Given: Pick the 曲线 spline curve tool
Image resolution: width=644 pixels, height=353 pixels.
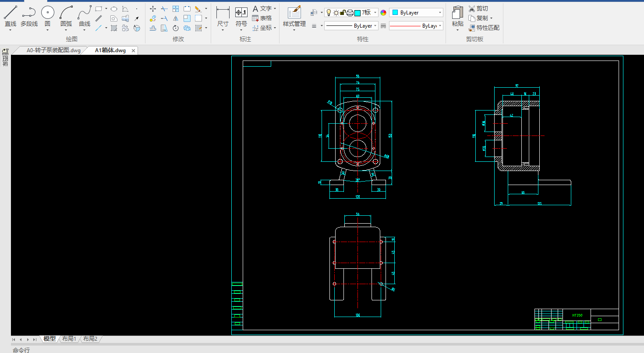Looking at the screenshot, I should point(85,13).
